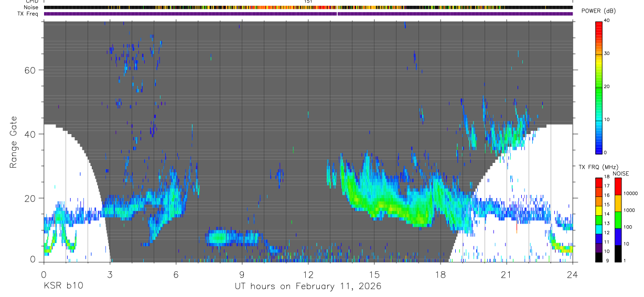Click the "TX FRQ (MHz)" legend title
Viewport: 644px width, 297px height.
pos(598,167)
